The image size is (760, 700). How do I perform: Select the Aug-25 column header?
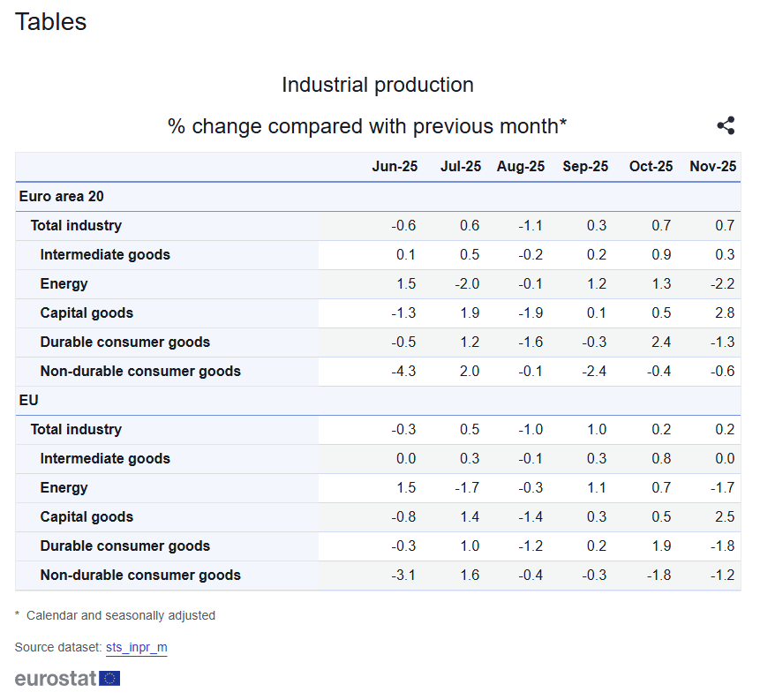click(x=521, y=166)
